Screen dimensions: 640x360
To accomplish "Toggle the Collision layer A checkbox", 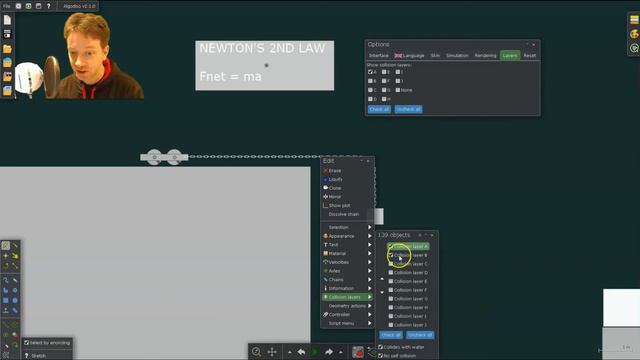I will (x=391, y=247).
